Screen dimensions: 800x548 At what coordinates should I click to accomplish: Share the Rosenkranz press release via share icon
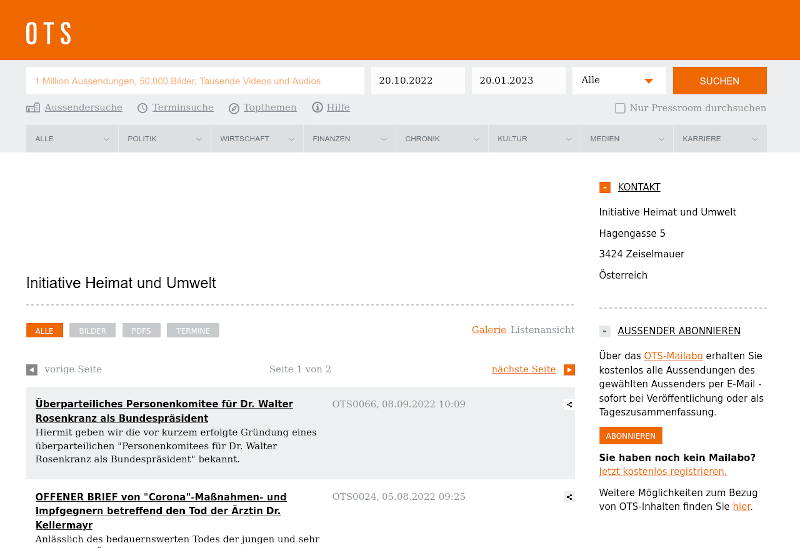pos(569,404)
